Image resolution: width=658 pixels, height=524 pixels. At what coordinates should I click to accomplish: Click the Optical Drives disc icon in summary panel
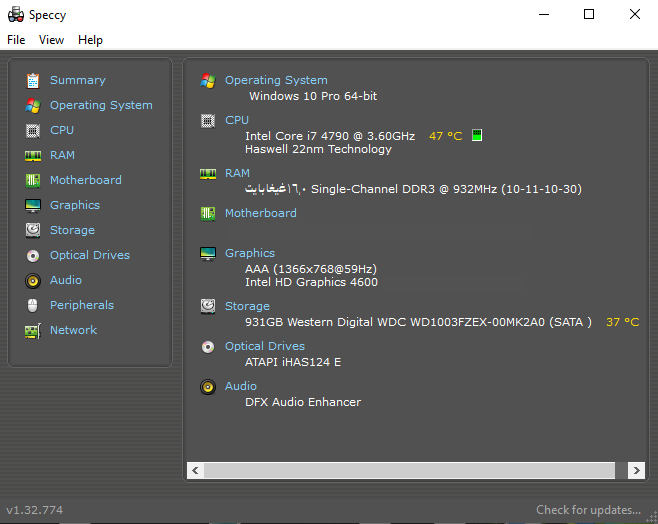pos(208,347)
